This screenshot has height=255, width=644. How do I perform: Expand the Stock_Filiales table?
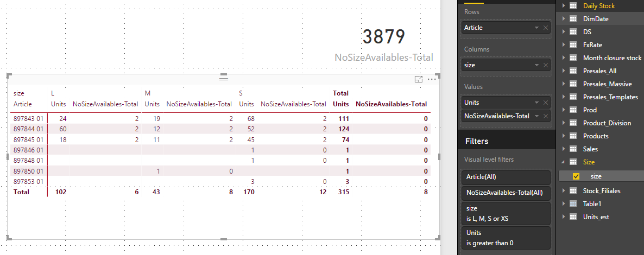(563, 190)
